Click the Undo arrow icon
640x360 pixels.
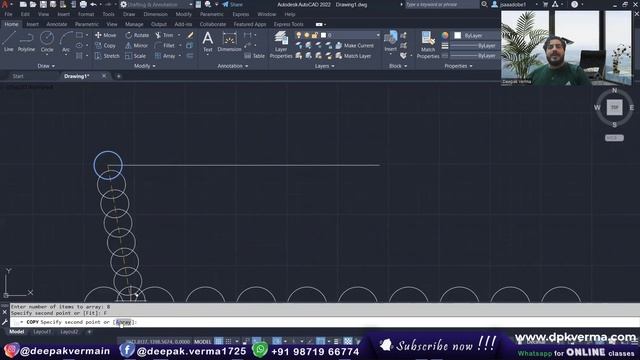coord(93,4)
